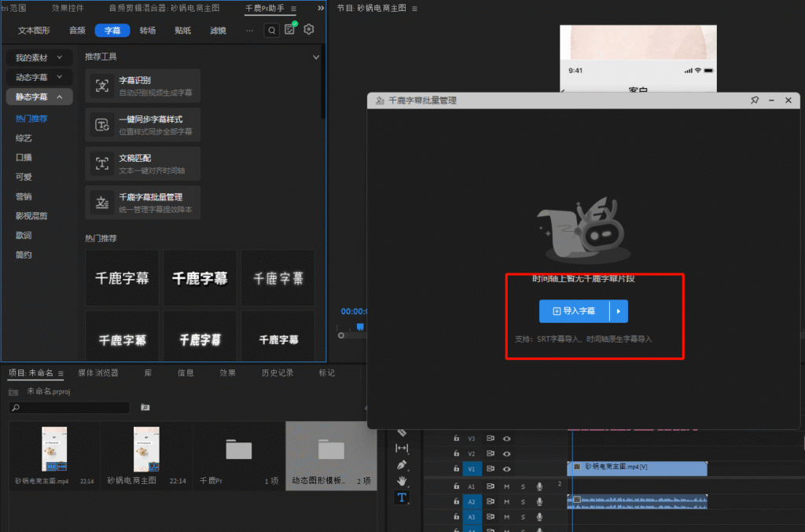Mute audio track A1
805x532 pixels.
(x=507, y=487)
